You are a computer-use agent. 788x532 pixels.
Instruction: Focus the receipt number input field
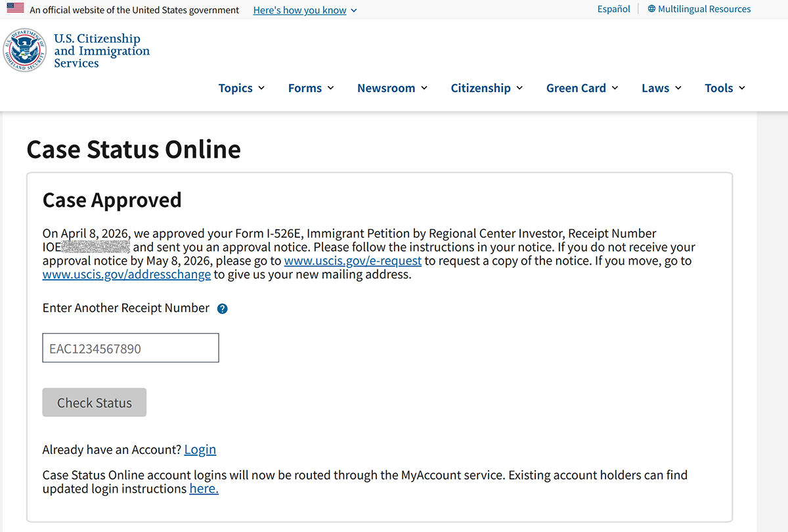pyautogui.click(x=131, y=348)
